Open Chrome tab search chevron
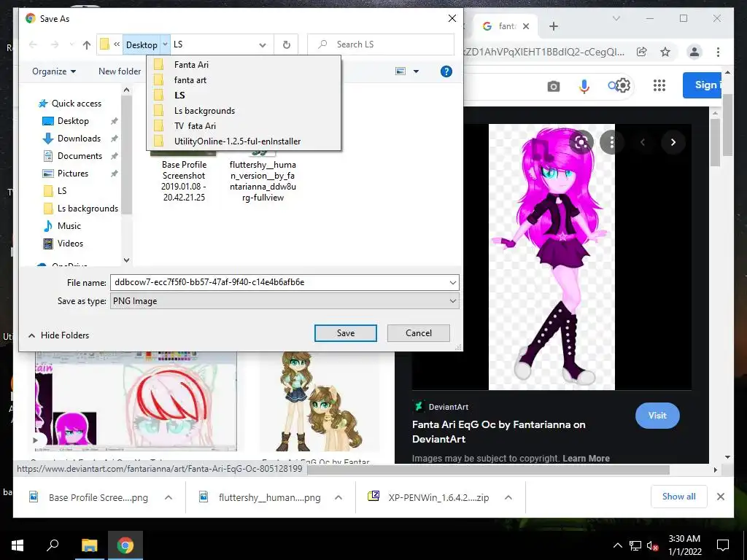747x560 pixels. 616,18
